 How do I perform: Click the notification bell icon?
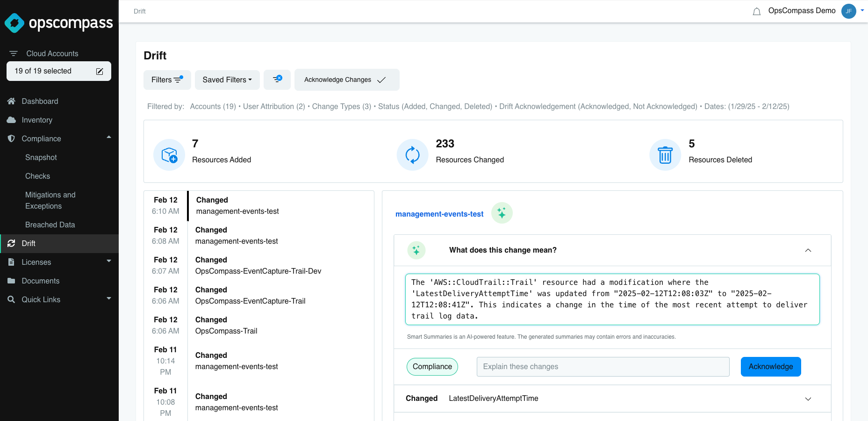pos(756,12)
